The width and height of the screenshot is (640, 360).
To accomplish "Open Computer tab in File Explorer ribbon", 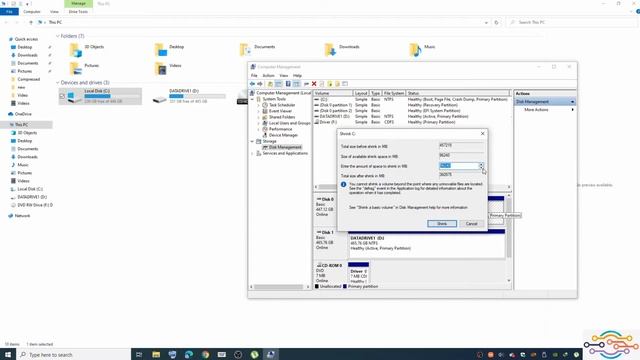I will [x=32, y=12].
